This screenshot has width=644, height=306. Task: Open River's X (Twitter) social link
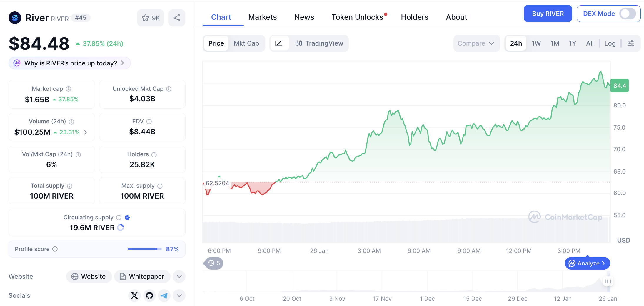pos(134,295)
